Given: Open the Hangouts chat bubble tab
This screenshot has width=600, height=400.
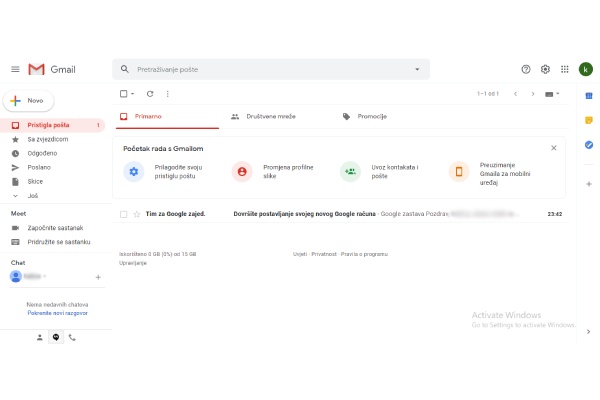Looking at the screenshot, I should (x=56, y=337).
